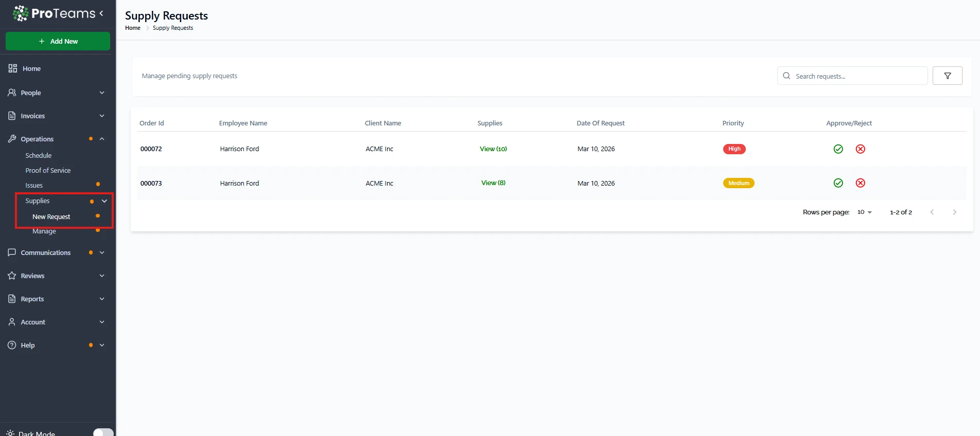Collapse the Operations sidebar section
This screenshot has width=980, height=436.
[x=101, y=139]
